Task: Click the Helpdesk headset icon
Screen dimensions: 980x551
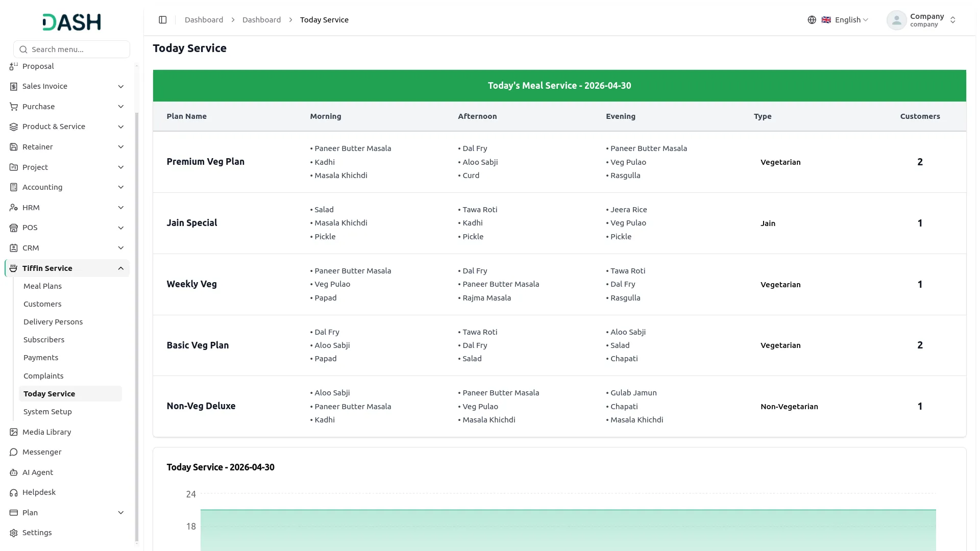Action: (14, 492)
